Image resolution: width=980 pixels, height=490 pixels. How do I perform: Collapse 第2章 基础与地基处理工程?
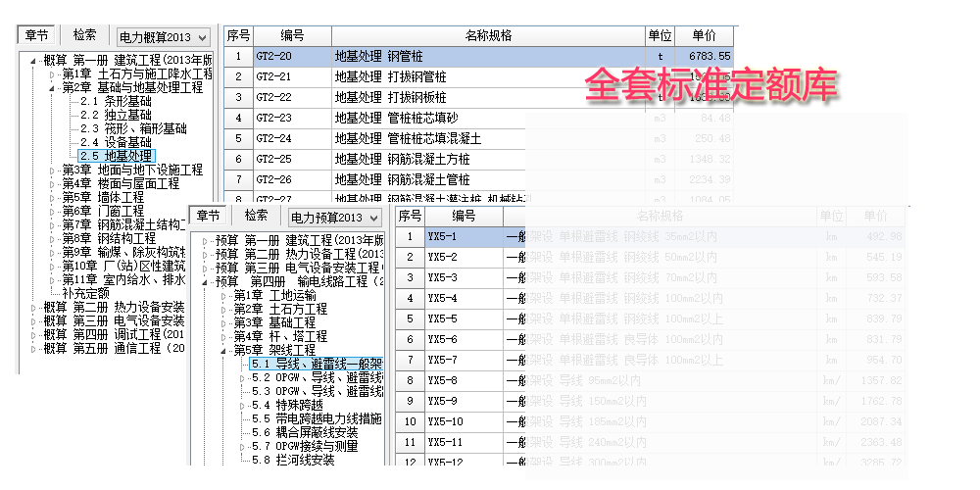pyautogui.click(x=52, y=88)
